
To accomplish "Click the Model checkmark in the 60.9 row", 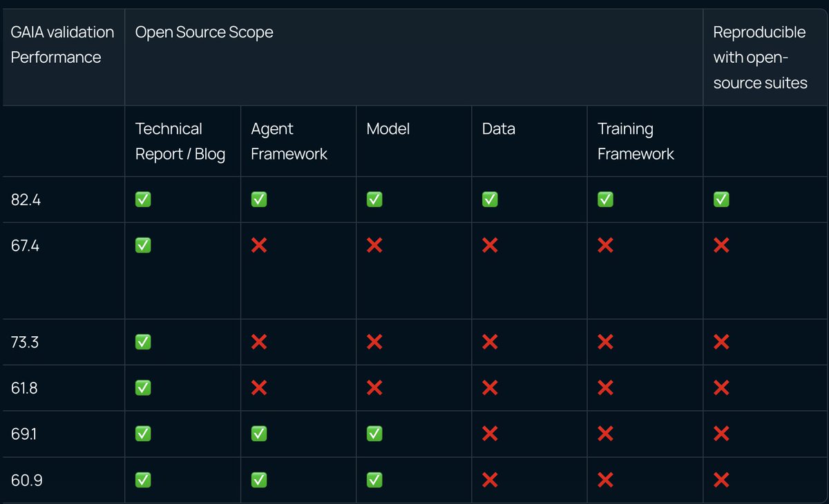I will [x=374, y=480].
